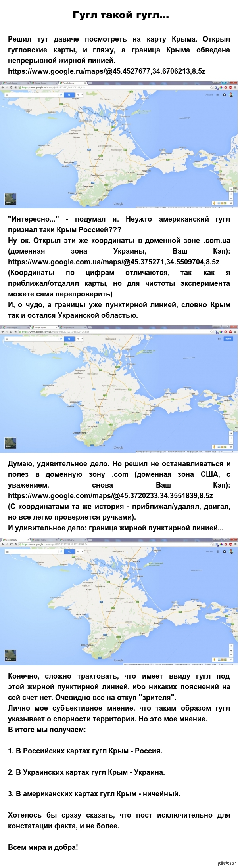
Task: Click 'Alexandr' profile name in google.ru screenshot
Action: coord(209,95)
